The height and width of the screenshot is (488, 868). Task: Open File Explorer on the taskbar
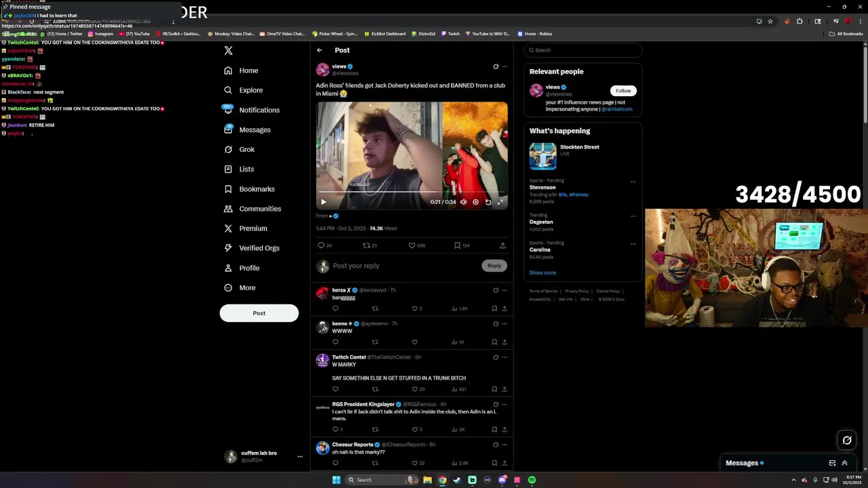point(427,480)
